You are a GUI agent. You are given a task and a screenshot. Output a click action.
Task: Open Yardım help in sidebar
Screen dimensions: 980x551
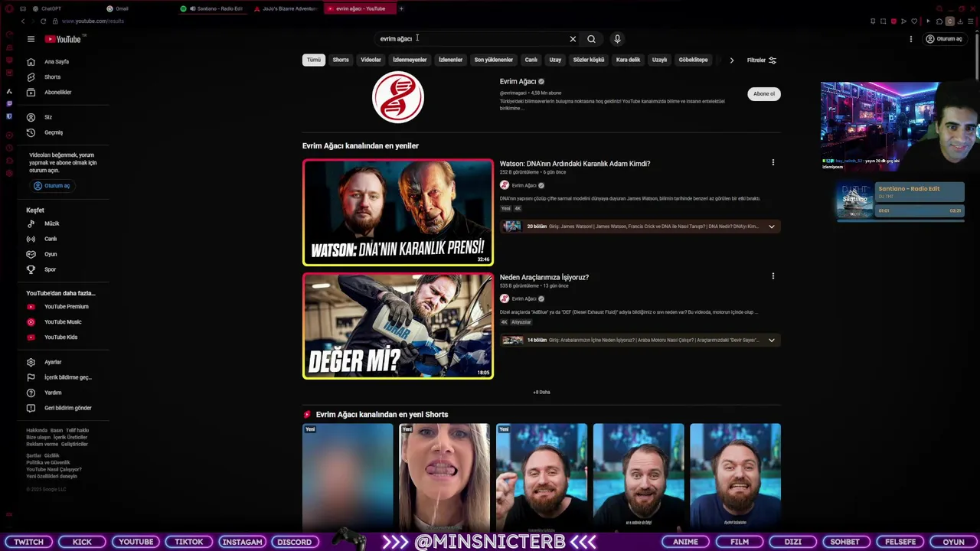[53, 393]
